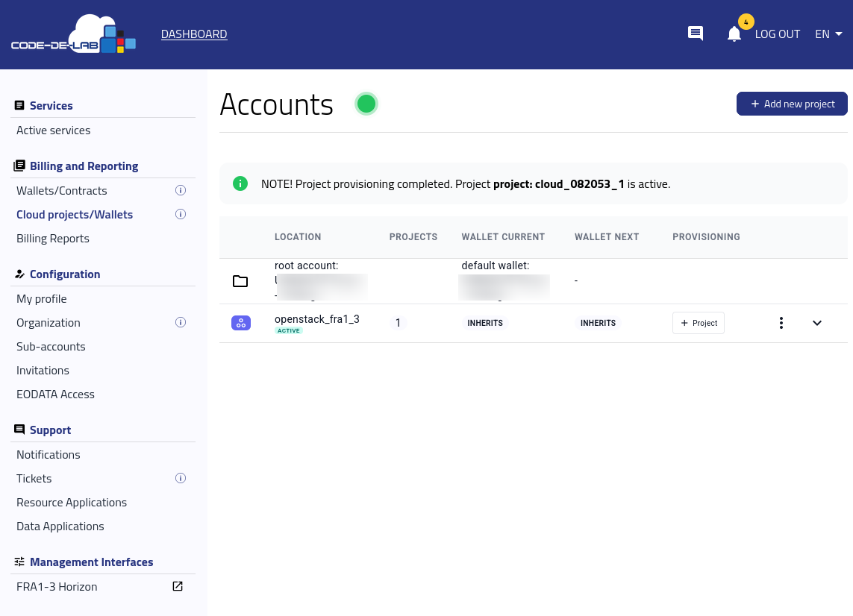Go to Active services

click(x=53, y=131)
